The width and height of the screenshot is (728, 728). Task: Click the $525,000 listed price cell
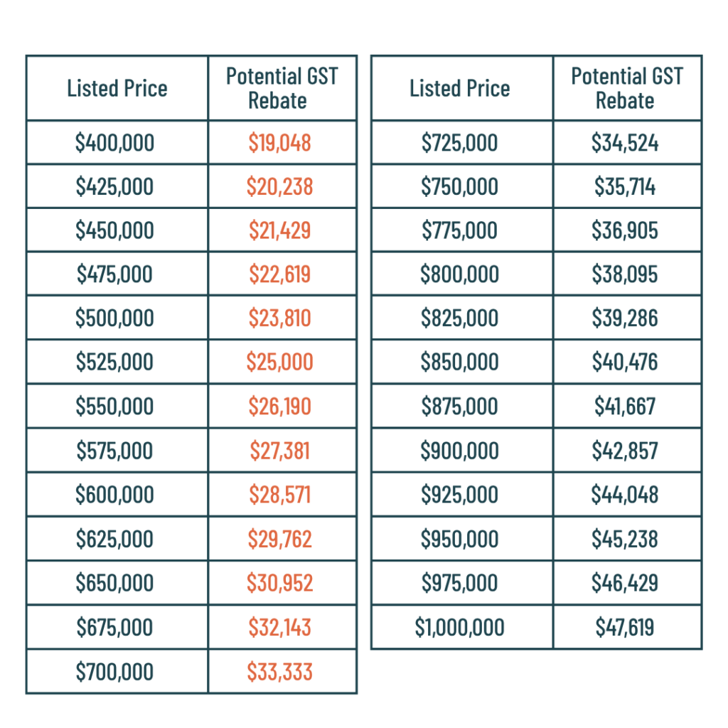click(x=117, y=362)
